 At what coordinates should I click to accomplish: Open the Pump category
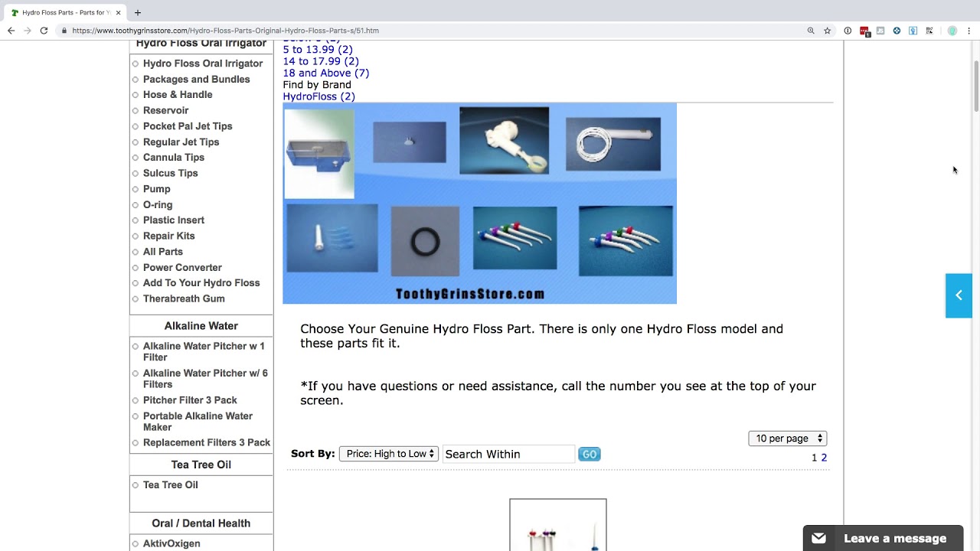tap(157, 189)
